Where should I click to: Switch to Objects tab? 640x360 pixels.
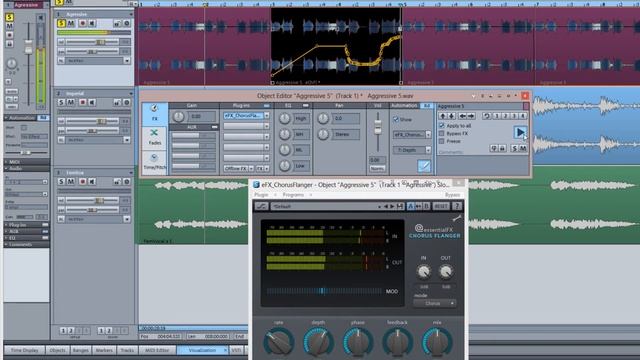57,350
